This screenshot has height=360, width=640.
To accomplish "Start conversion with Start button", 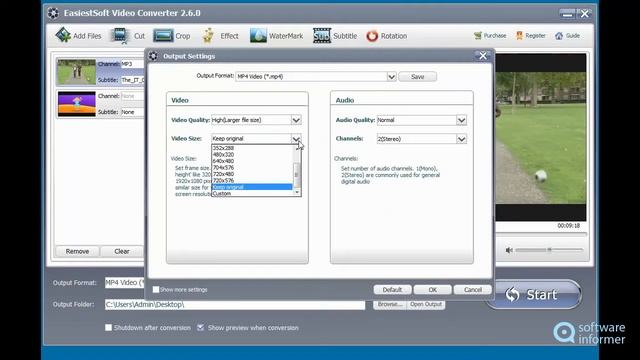I will click(533, 294).
